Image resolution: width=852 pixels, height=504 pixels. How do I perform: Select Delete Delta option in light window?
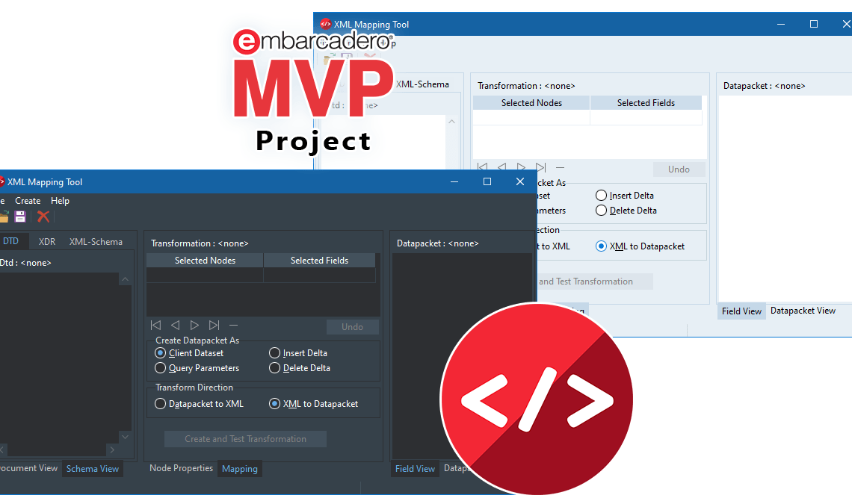point(626,211)
